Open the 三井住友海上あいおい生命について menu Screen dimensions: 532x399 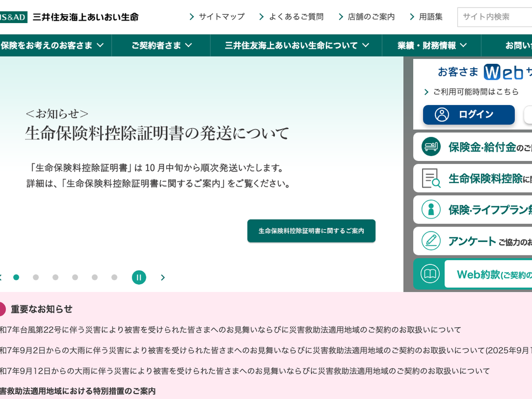click(297, 45)
